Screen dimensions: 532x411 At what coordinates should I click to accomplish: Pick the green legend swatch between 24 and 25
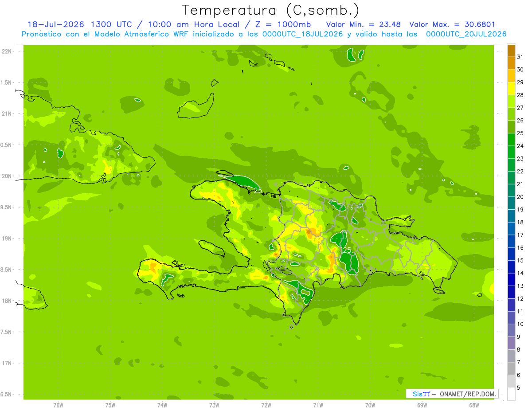[511, 140]
